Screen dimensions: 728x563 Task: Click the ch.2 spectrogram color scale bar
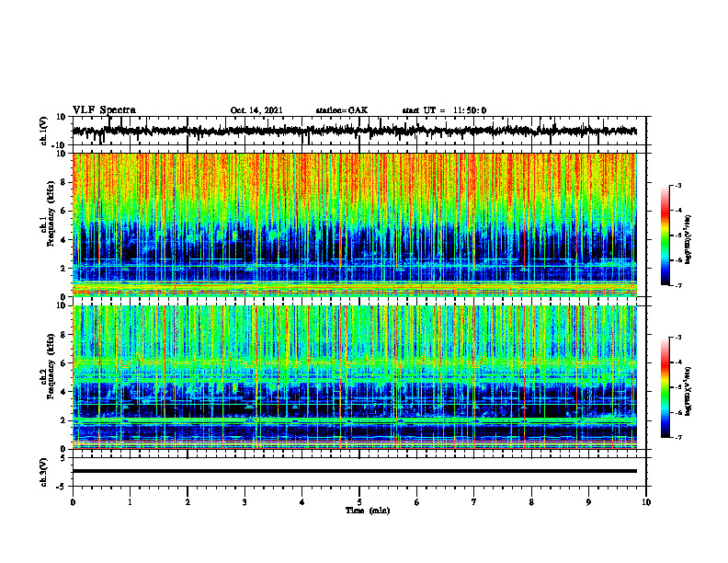click(x=665, y=387)
